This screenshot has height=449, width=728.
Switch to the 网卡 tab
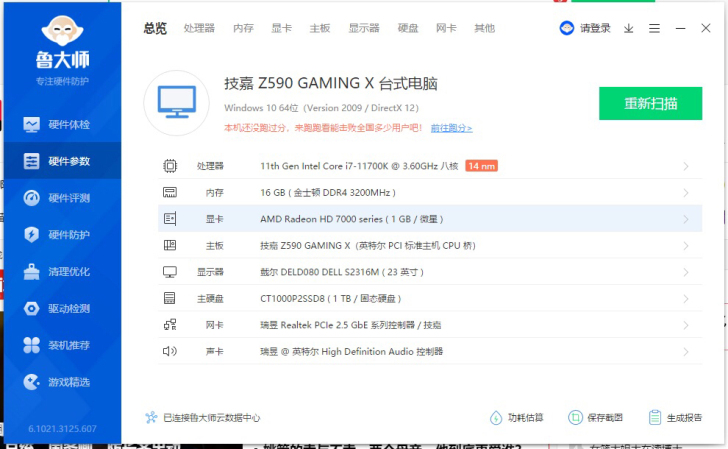coord(446,28)
